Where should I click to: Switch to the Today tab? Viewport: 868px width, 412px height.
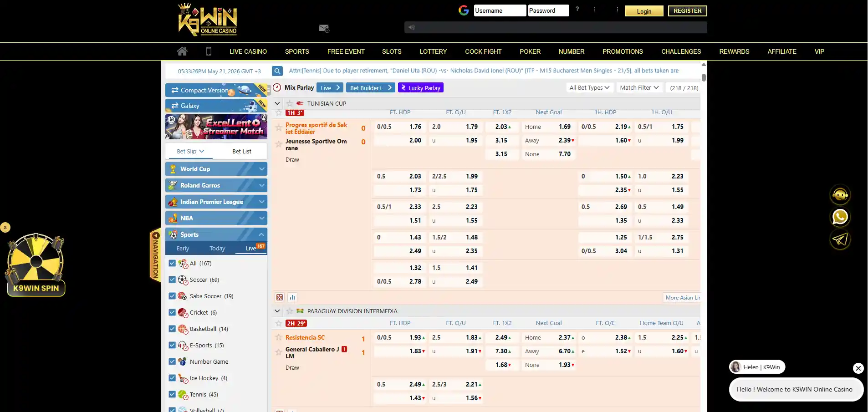(217, 248)
